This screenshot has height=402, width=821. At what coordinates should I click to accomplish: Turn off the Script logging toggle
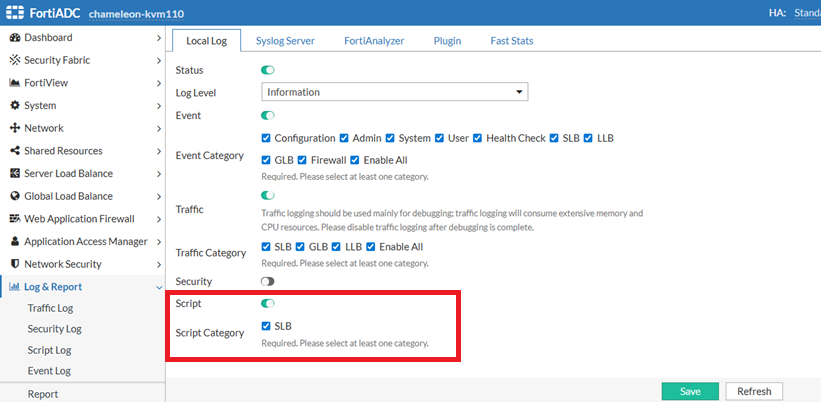pyautogui.click(x=268, y=304)
